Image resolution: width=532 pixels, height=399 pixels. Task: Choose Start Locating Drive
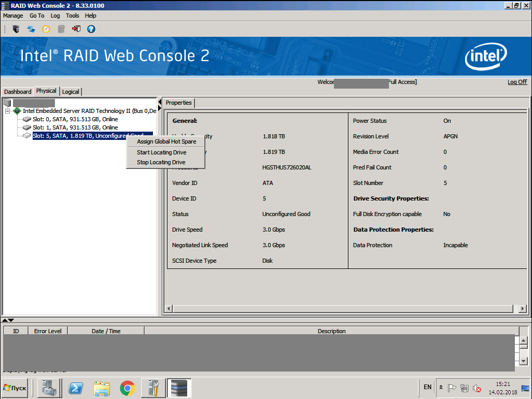pos(166,152)
